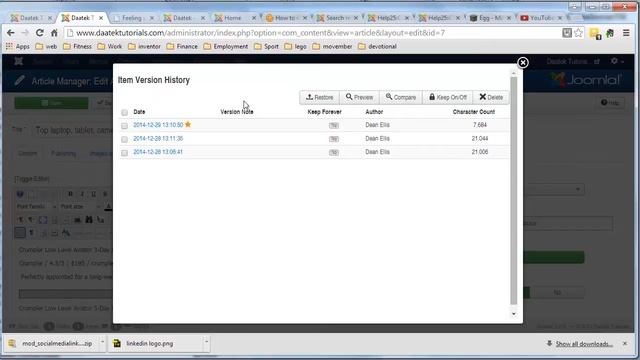The height and width of the screenshot is (360, 640).
Task: Close the Item Version History modal
Action: pos(522,62)
